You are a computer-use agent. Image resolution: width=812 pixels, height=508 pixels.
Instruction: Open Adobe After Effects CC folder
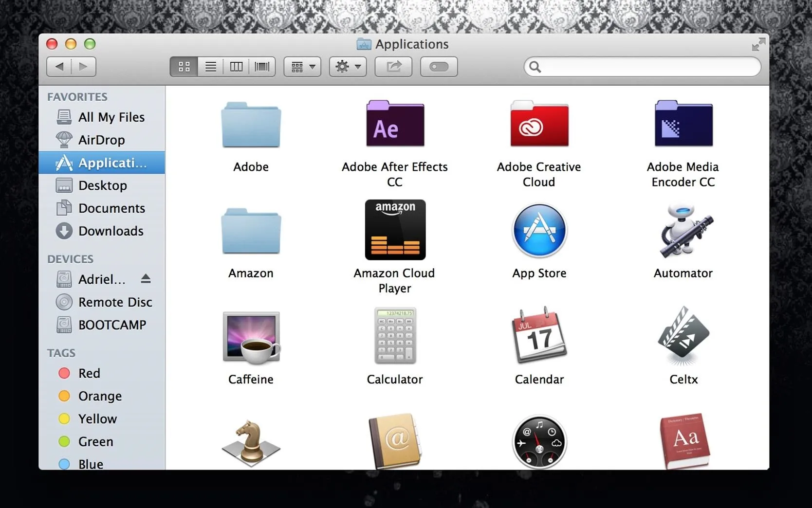pos(395,124)
